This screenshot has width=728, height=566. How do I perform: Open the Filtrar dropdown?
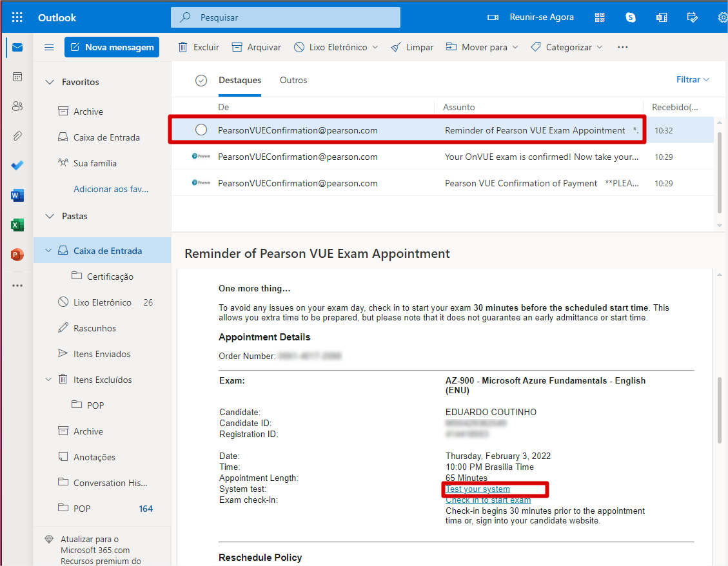click(693, 80)
